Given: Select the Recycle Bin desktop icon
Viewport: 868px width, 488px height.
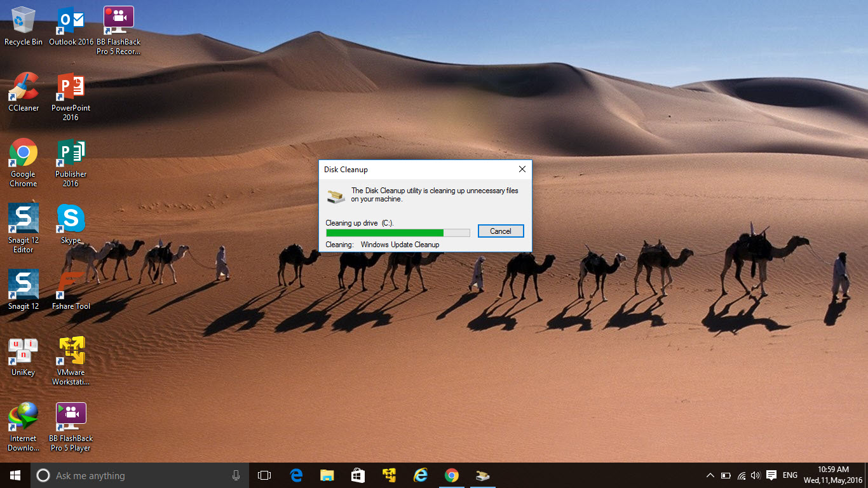Looking at the screenshot, I should [x=24, y=26].
